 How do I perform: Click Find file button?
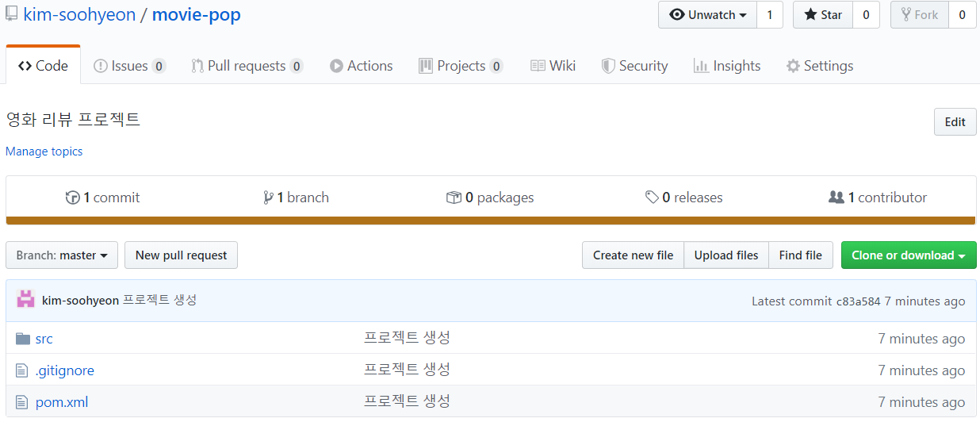(801, 255)
